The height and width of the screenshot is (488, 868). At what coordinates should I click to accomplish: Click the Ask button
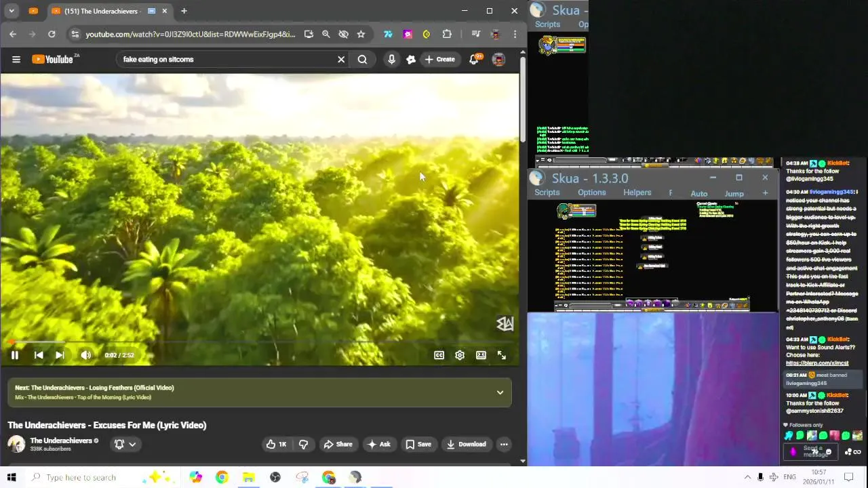click(378, 445)
